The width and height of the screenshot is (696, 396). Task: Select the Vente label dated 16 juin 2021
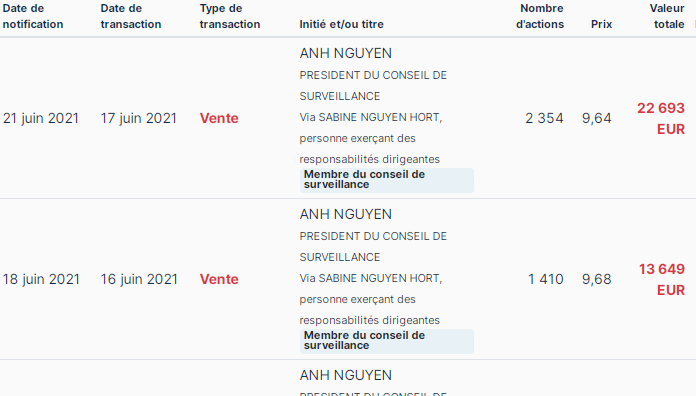point(219,279)
